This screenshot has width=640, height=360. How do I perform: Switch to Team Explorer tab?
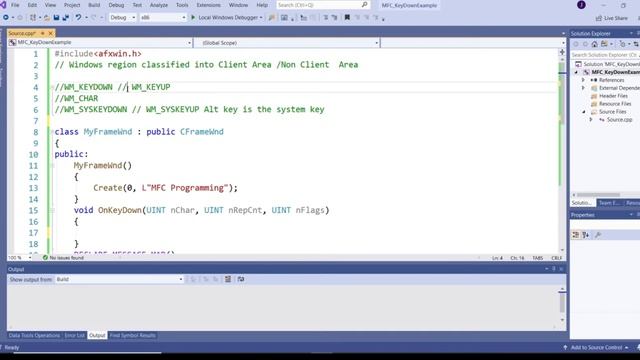pos(609,203)
